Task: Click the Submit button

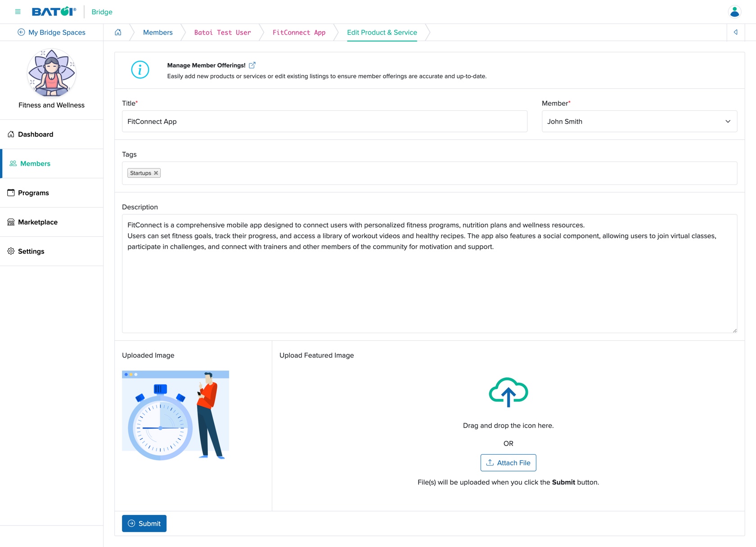Action: pyautogui.click(x=144, y=524)
